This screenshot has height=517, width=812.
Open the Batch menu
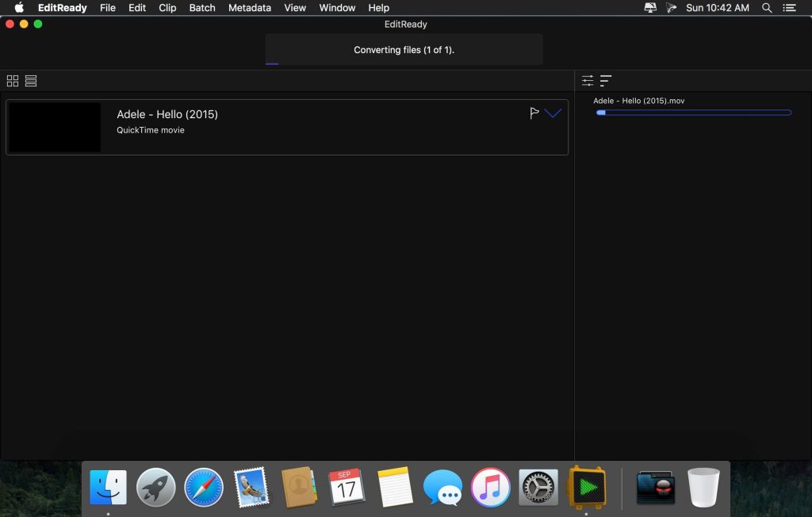pyautogui.click(x=202, y=8)
